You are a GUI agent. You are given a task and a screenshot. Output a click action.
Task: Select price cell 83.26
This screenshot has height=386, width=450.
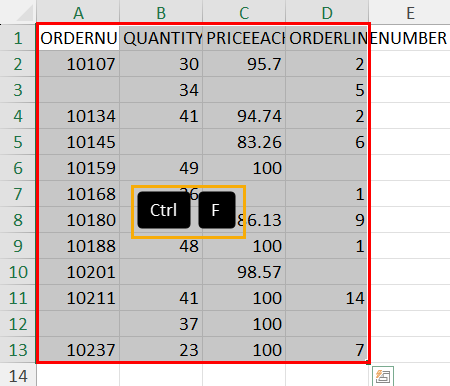click(244, 142)
